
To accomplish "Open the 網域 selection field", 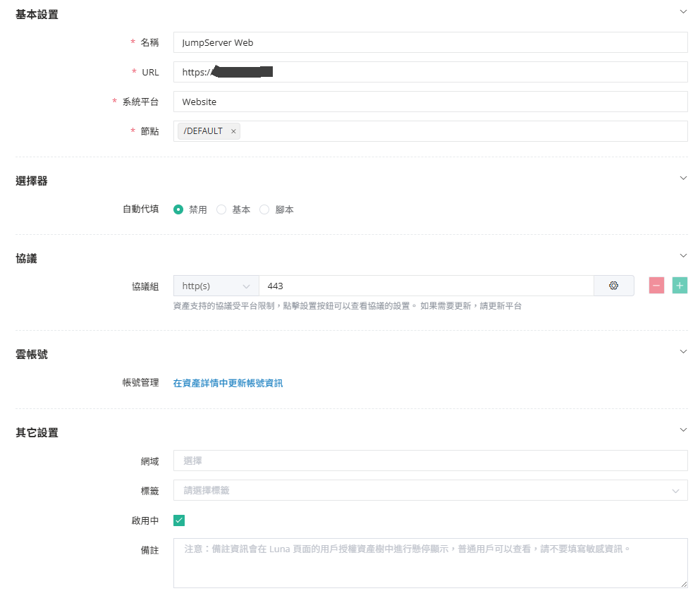I will [x=430, y=461].
